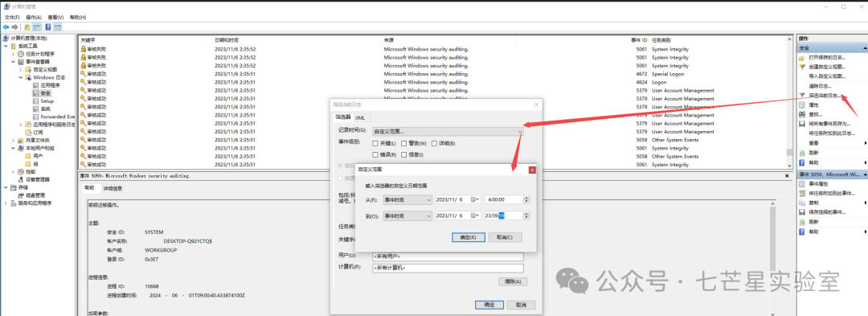Open calendar picker icon in 从(F) date field

[475, 199]
